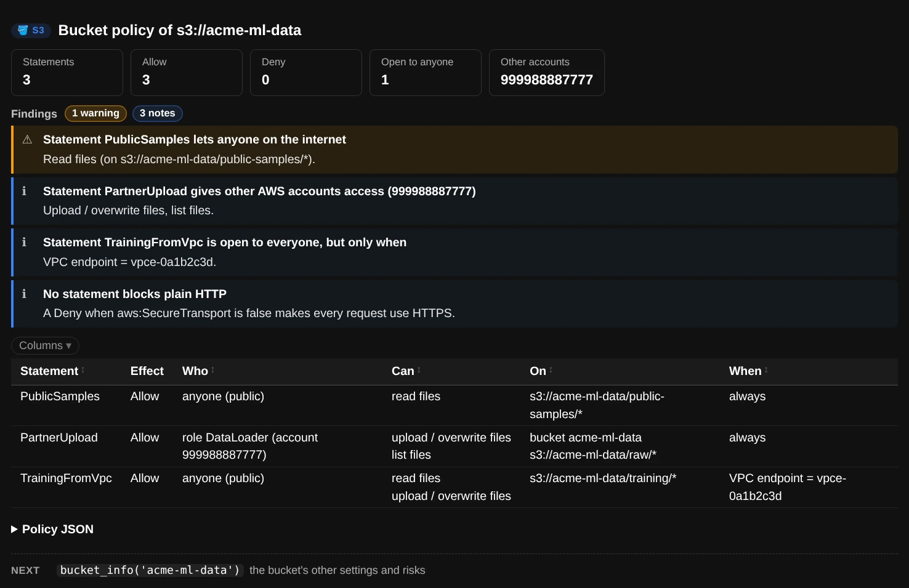909x588 pixels.
Task: Filter findings by the 1 warning badge
Action: point(95,113)
